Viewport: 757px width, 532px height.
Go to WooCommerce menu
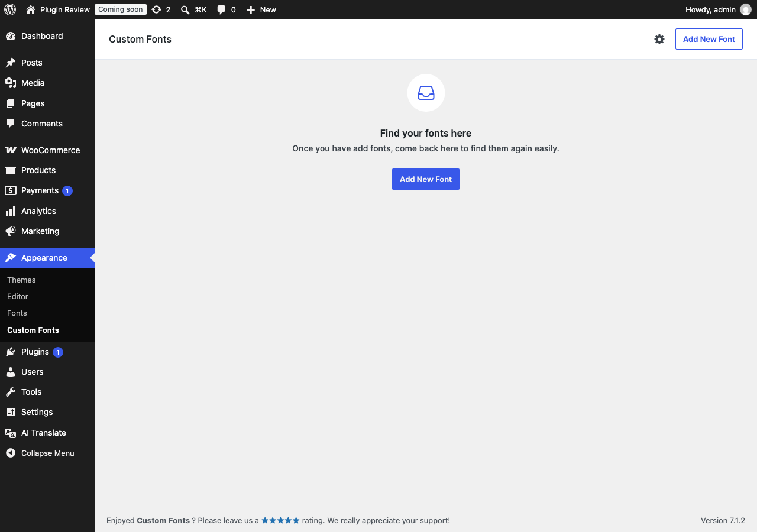[x=47, y=150]
